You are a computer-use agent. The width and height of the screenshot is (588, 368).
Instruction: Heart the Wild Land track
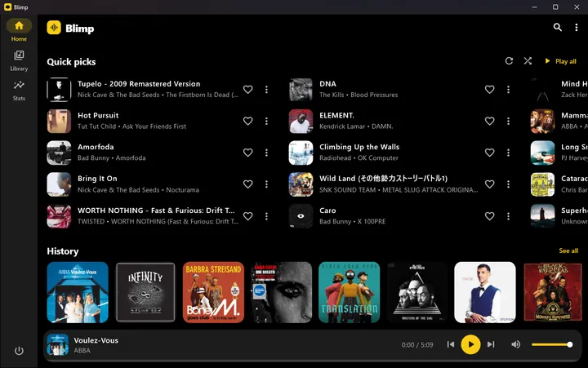(x=489, y=184)
